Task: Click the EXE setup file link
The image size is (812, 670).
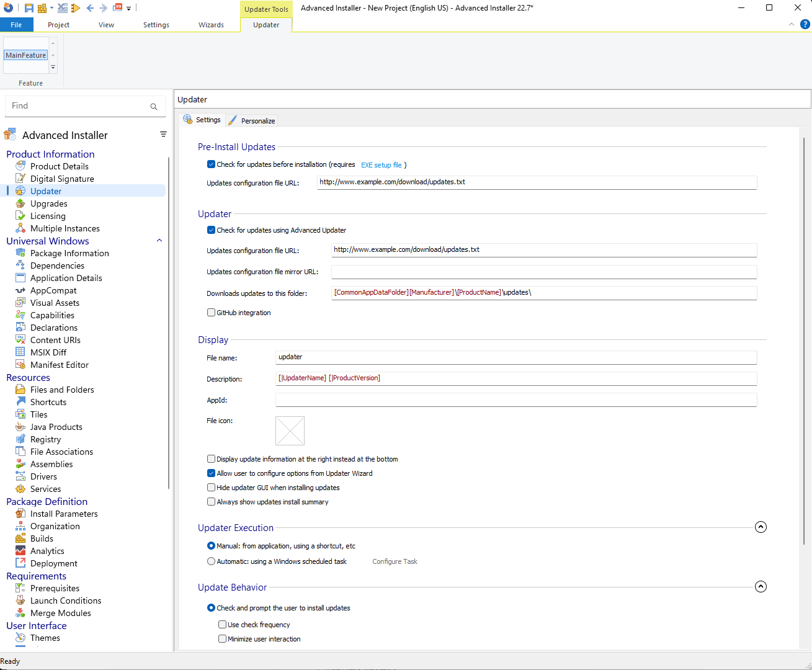Action: pyautogui.click(x=381, y=164)
